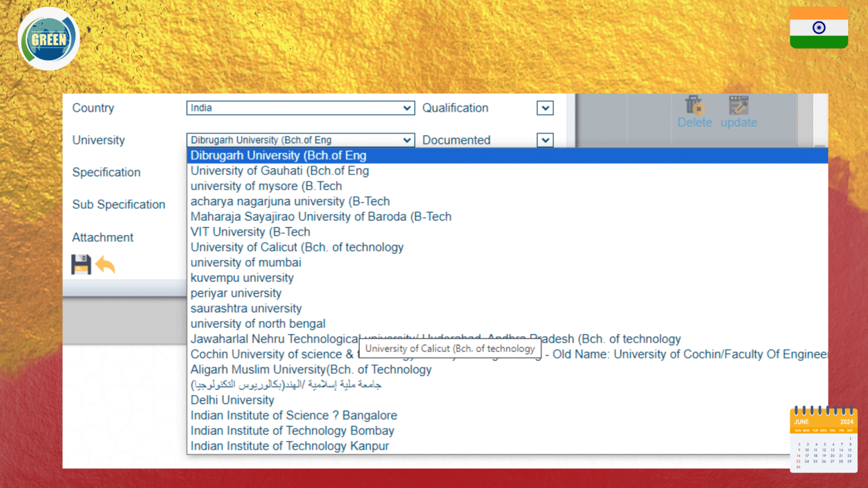Choose Jawaharlal Nehru Technological university option
This screenshot has width=868, height=488.
point(507,338)
